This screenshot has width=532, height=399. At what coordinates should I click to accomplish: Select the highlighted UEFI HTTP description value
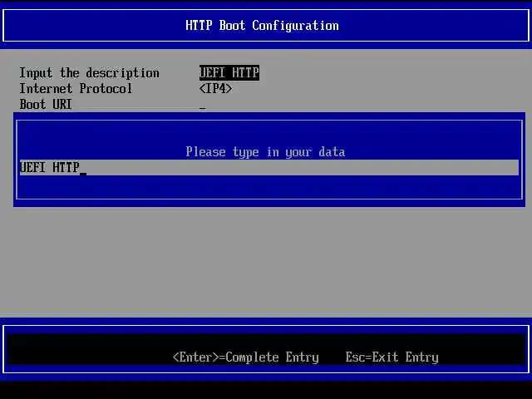[229, 72]
